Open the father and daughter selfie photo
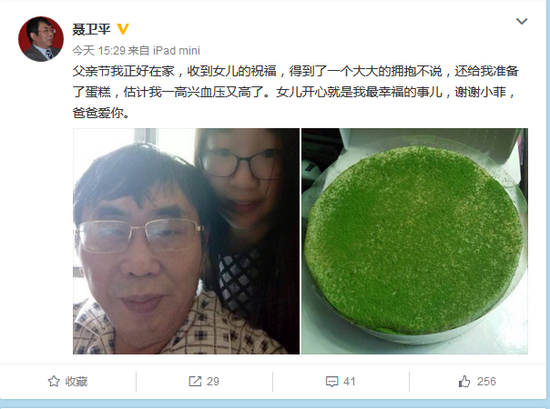Image resolution: width=550 pixels, height=409 pixels. click(x=186, y=241)
